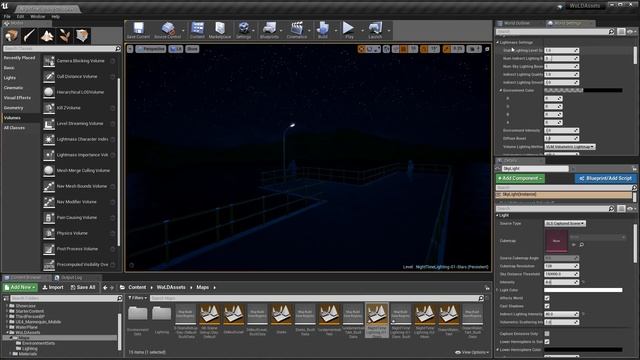
Task: Open the editor Settings toolbar icon
Action: pos(244,28)
